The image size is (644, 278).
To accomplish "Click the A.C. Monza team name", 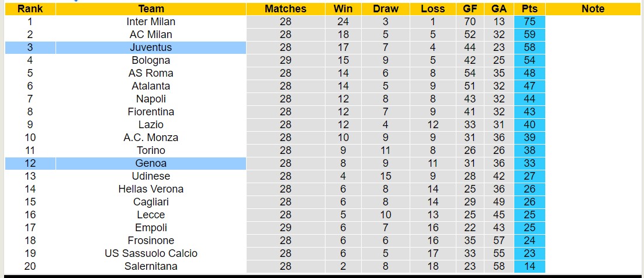I will pyautogui.click(x=151, y=138).
